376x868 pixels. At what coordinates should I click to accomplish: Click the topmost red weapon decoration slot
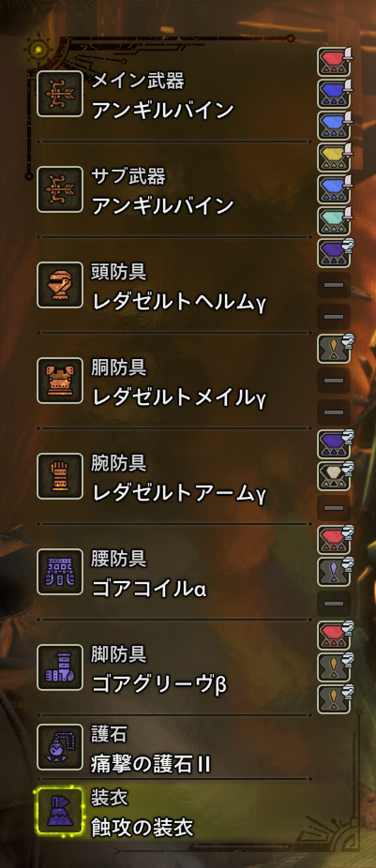click(334, 62)
